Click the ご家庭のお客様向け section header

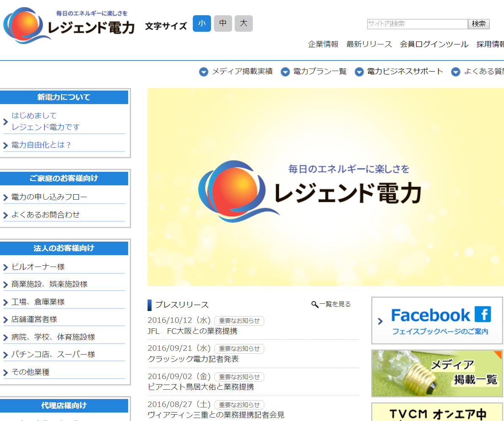64,179
